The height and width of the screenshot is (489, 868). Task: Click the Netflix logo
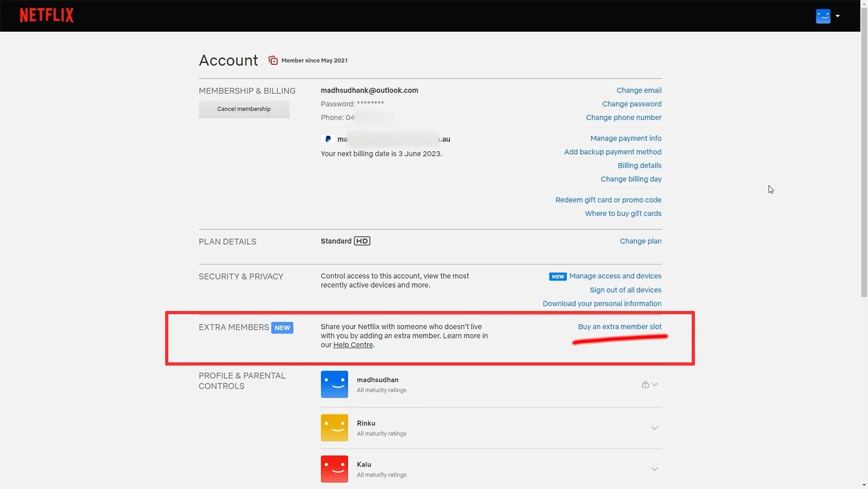(x=46, y=15)
